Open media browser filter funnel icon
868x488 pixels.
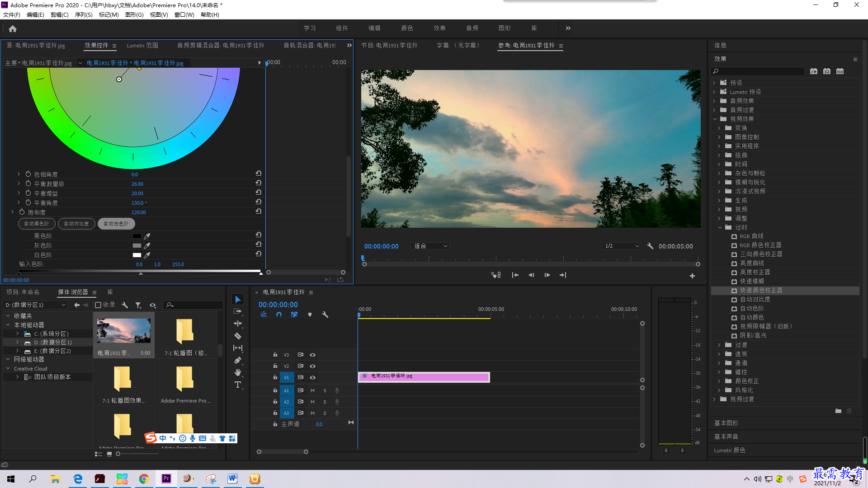tap(138, 305)
